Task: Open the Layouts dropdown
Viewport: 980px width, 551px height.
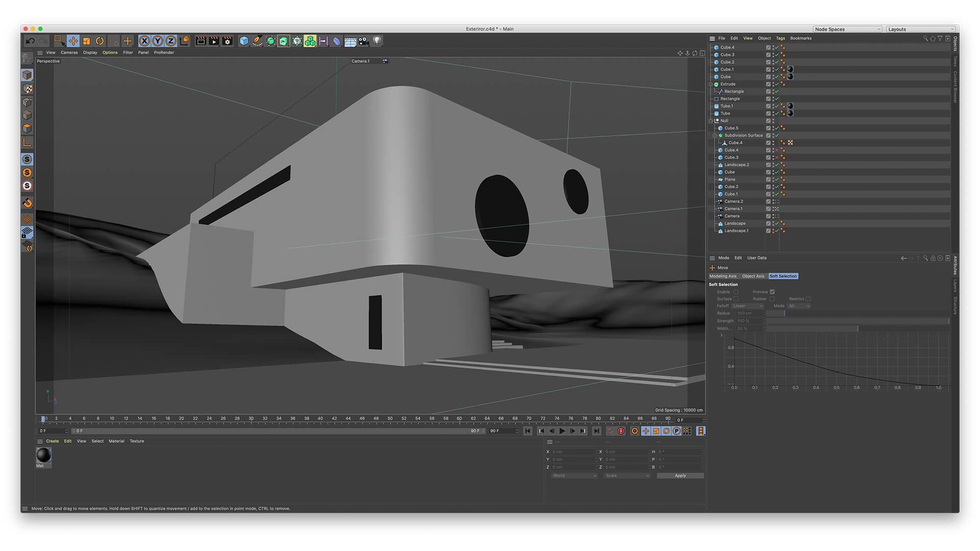Action: click(x=920, y=29)
